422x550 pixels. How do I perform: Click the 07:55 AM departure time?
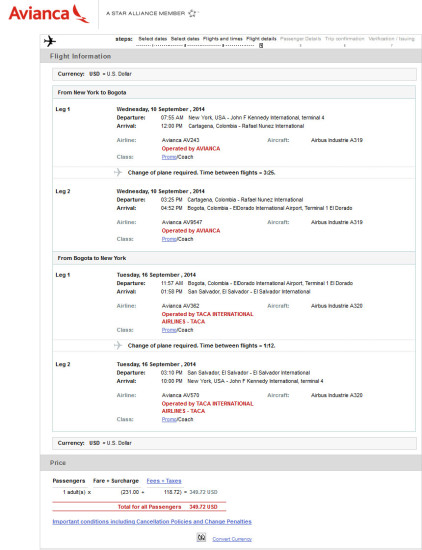pyautogui.click(x=172, y=118)
